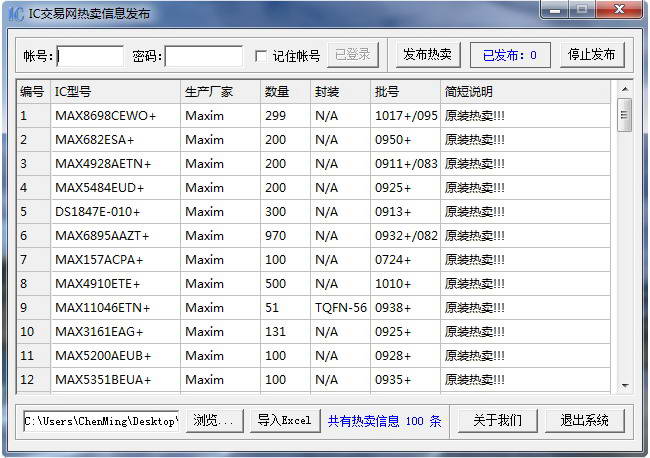Click the 退出系统 exit button
Screen dimensions: 650x458
coord(585,421)
